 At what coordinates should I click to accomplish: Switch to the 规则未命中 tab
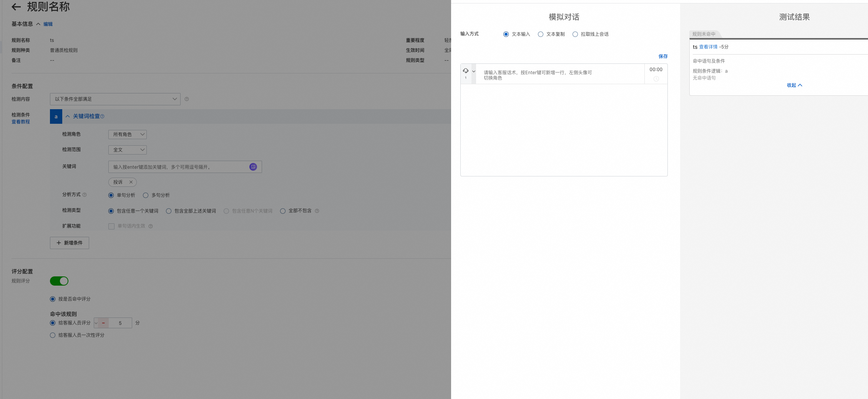click(x=704, y=34)
